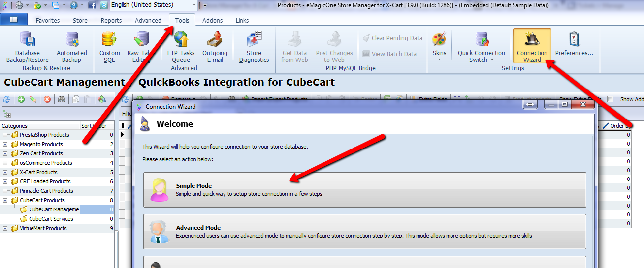Collapse CubeCart Products category

coord(5,200)
